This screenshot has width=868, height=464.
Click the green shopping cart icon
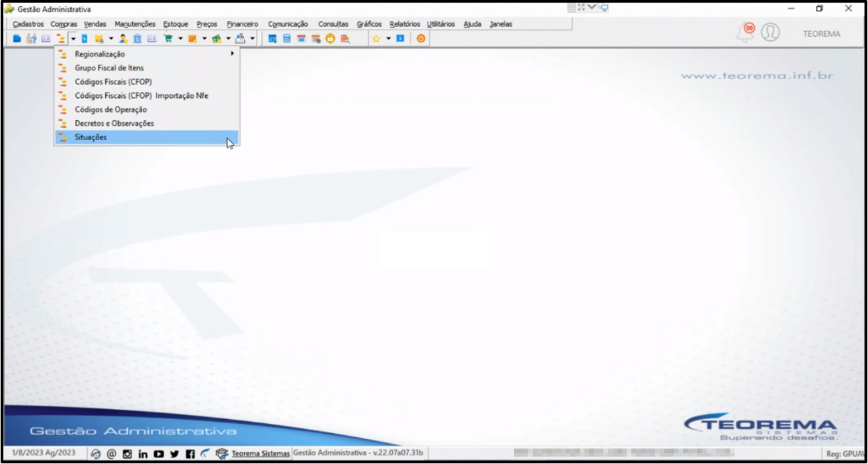[x=167, y=39]
